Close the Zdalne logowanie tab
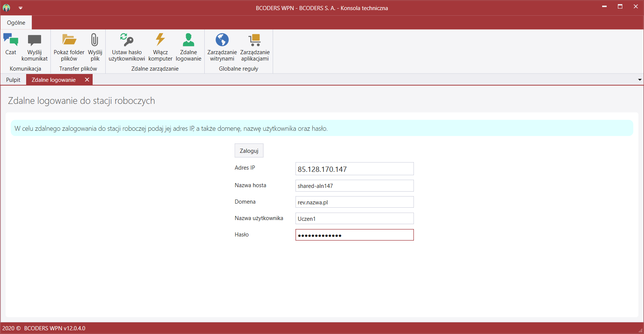644x334 pixels. click(87, 80)
